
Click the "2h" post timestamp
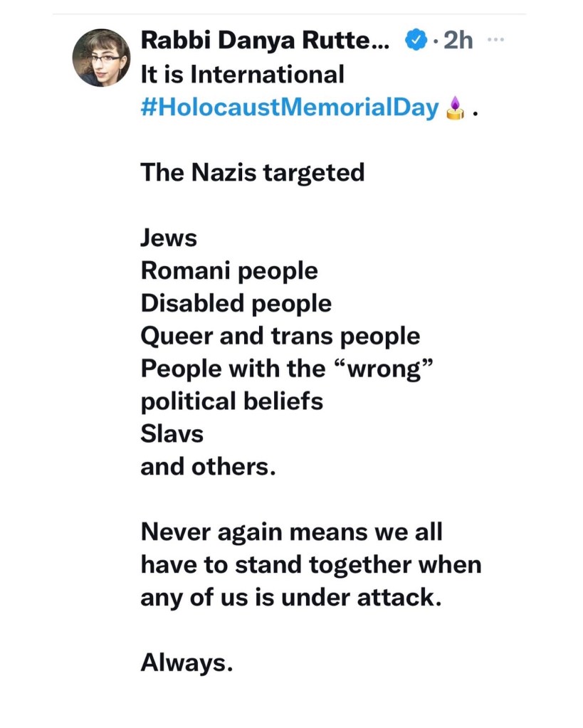tap(458, 41)
